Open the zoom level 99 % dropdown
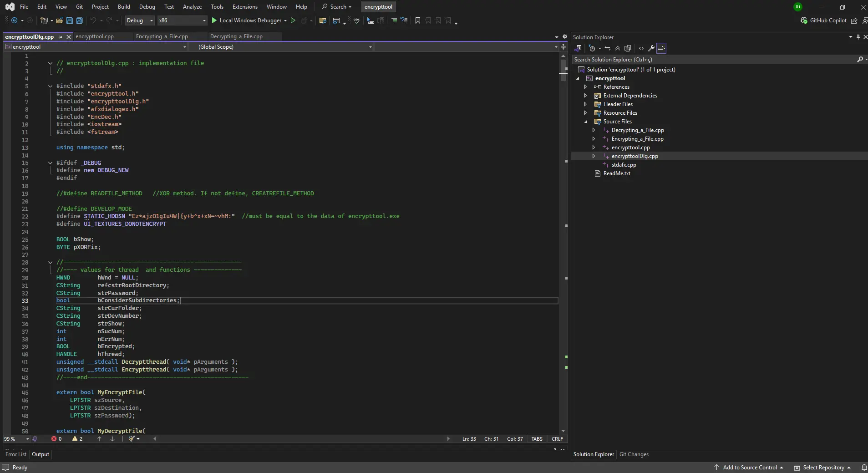868x473 pixels. pyautogui.click(x=16, y=439)
